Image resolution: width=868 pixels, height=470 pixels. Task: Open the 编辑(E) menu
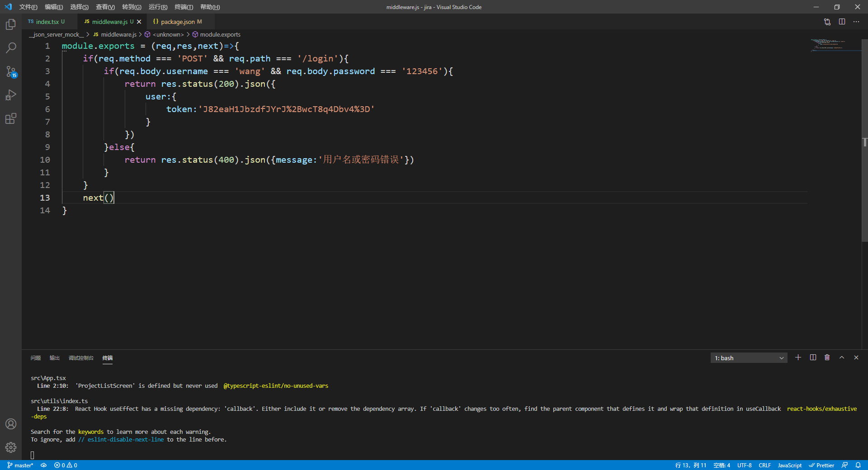(54, 7)
